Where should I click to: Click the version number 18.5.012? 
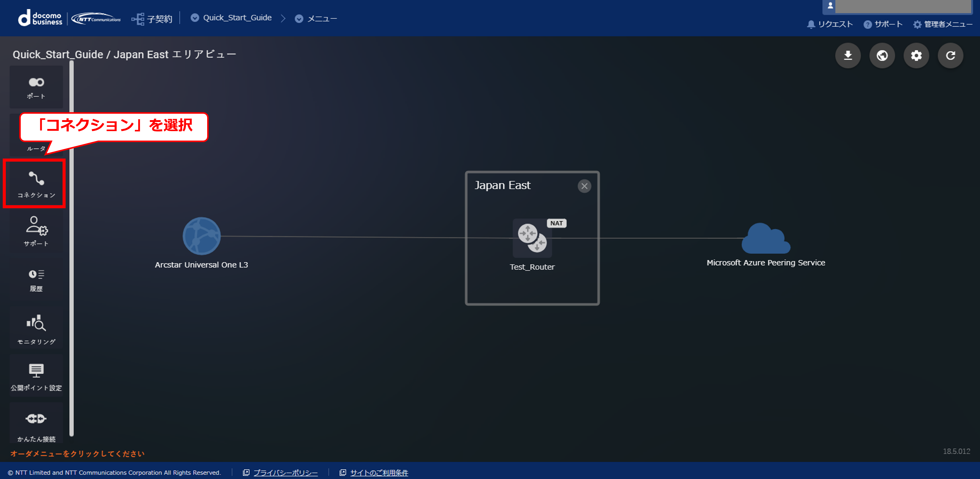[x=957, y=451]
